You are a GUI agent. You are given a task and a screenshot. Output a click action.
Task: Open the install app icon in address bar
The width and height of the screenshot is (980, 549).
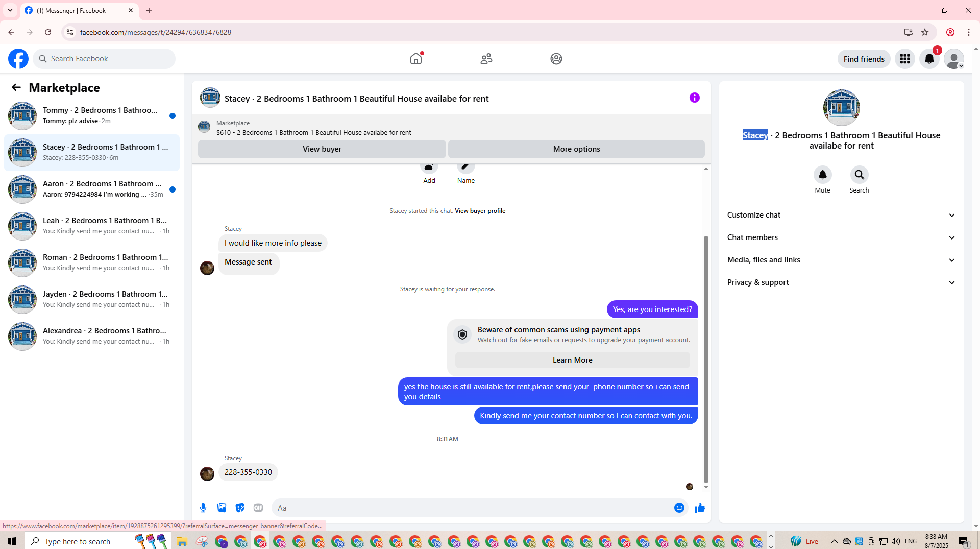tap(909, 32)
